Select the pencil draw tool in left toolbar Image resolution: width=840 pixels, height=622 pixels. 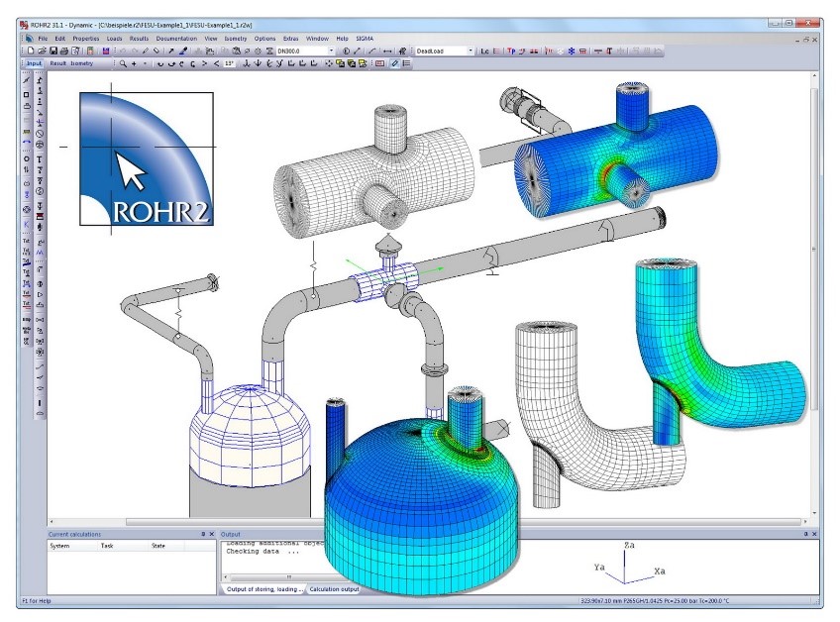26,80
